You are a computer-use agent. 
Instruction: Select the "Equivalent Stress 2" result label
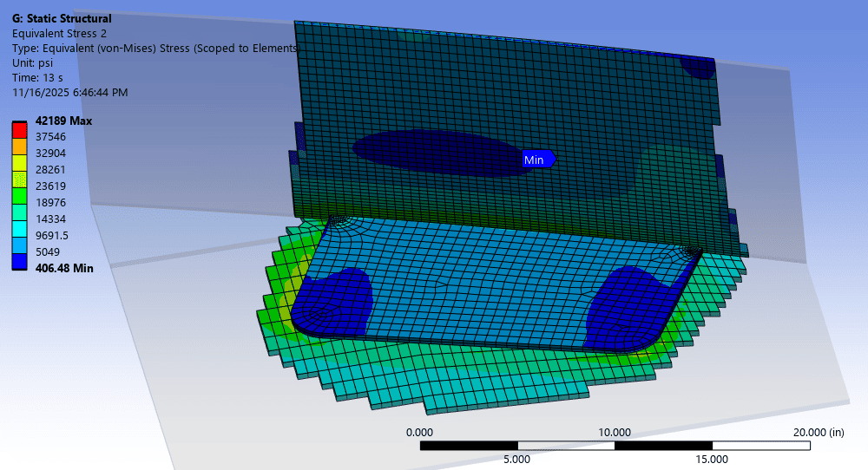tap(59, 33)
